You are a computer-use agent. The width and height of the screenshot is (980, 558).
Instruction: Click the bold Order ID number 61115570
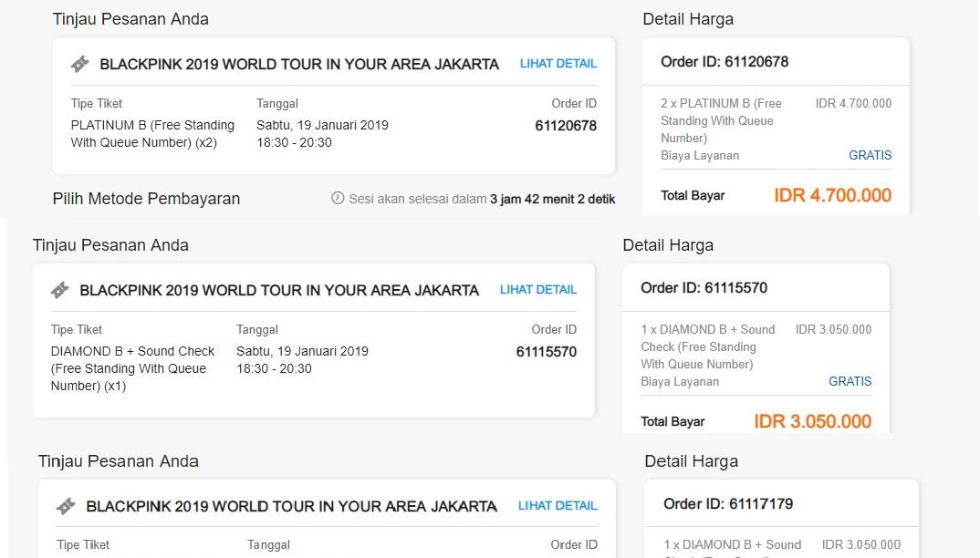point(546,352)
